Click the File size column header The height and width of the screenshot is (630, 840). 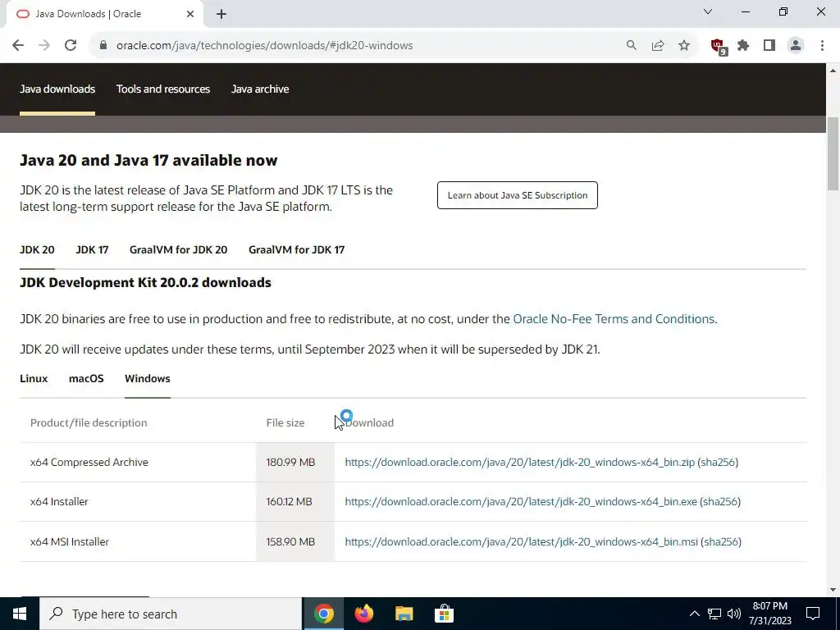click(285, 422)
